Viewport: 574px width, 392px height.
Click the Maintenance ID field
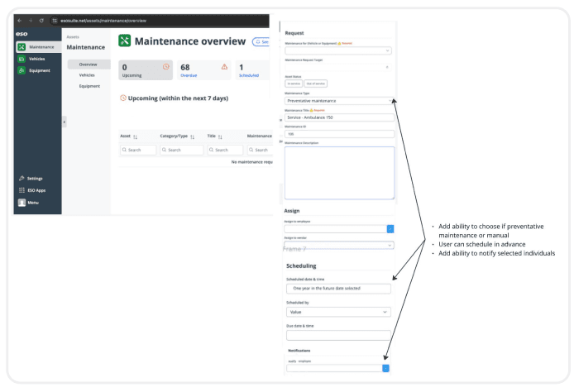coord(339,134)
